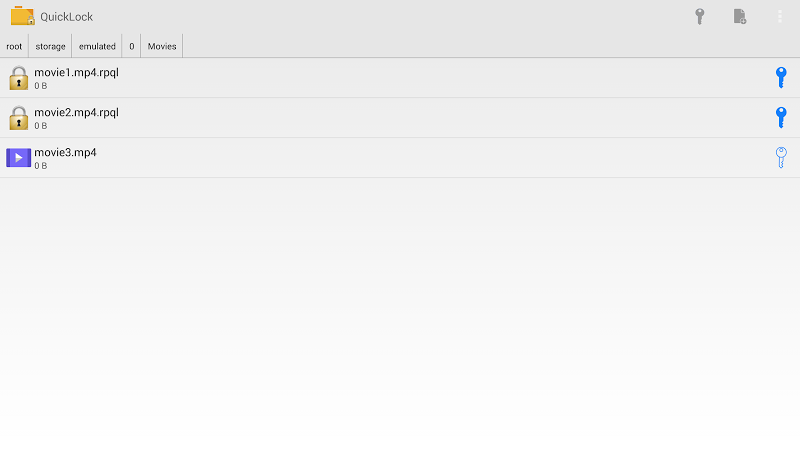Click the QuickLock title text
800x453 pixels.
66,16
